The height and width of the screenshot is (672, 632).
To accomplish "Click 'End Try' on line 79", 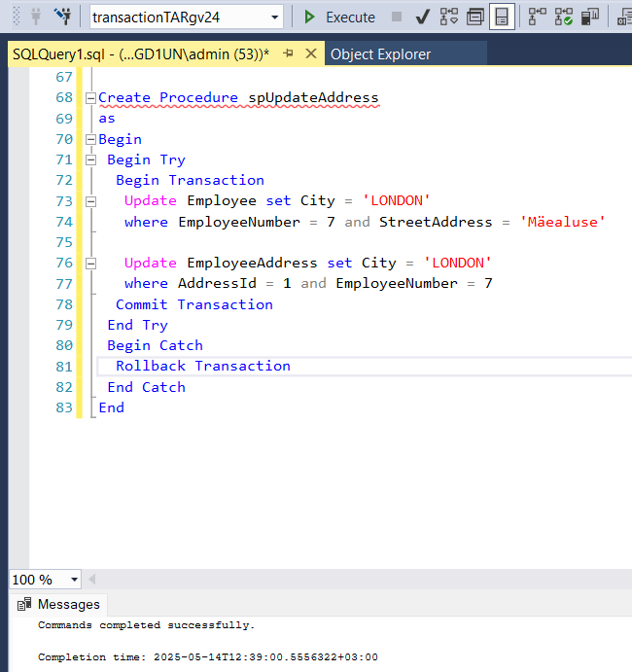I will tap(137, 325).
